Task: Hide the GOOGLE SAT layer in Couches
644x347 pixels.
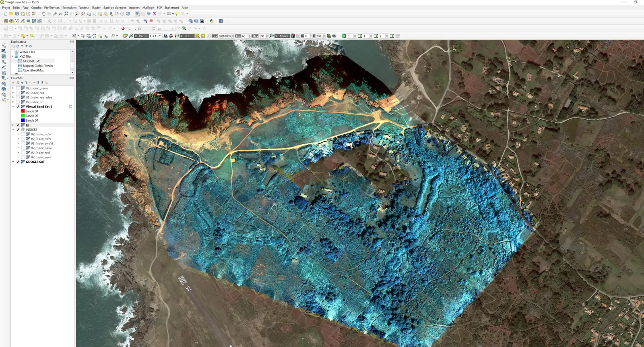Action: [x=18, y=162]
